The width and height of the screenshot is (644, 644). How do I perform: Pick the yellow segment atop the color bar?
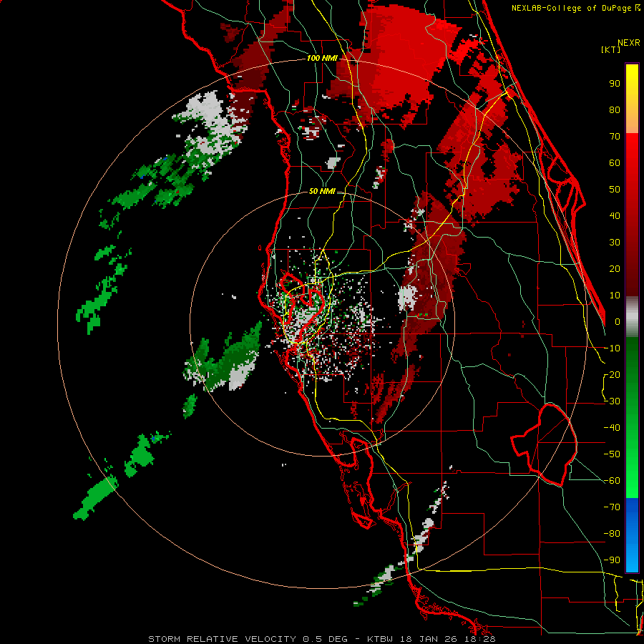point(632,99)
